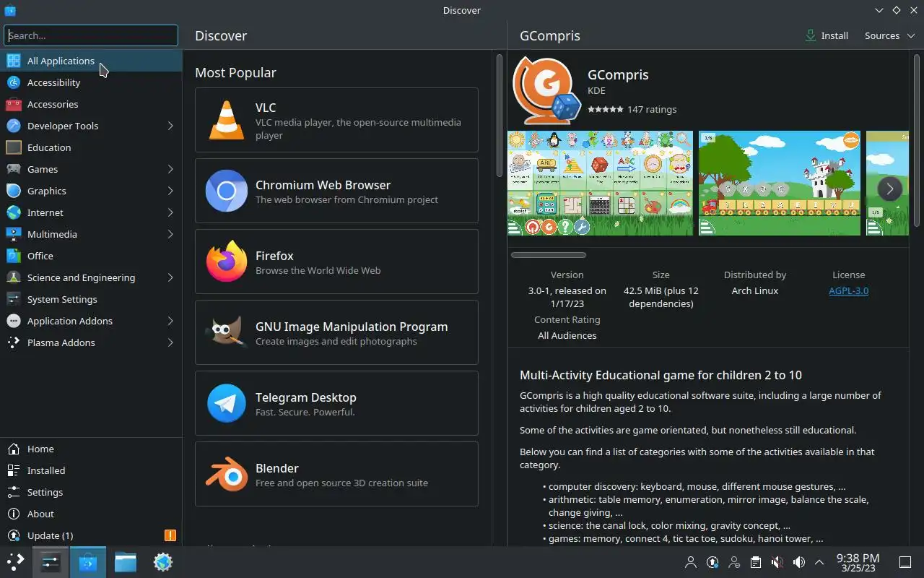Click the Show Desktop button

tap(905, 561)
